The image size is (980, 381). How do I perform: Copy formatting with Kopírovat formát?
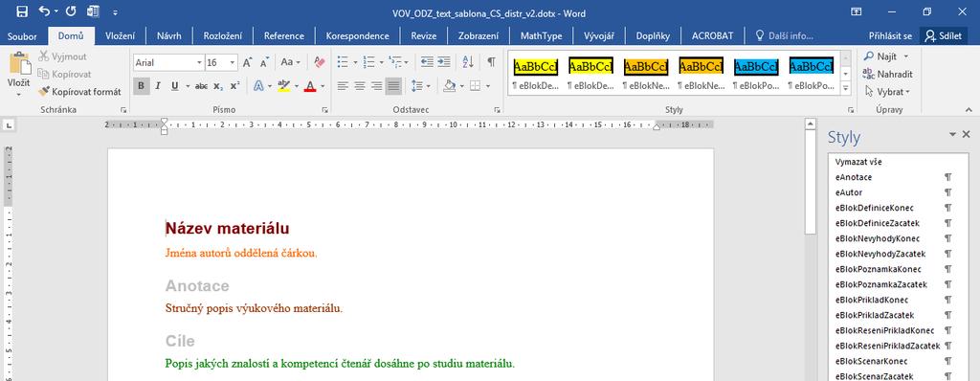(x=79, y=91)
